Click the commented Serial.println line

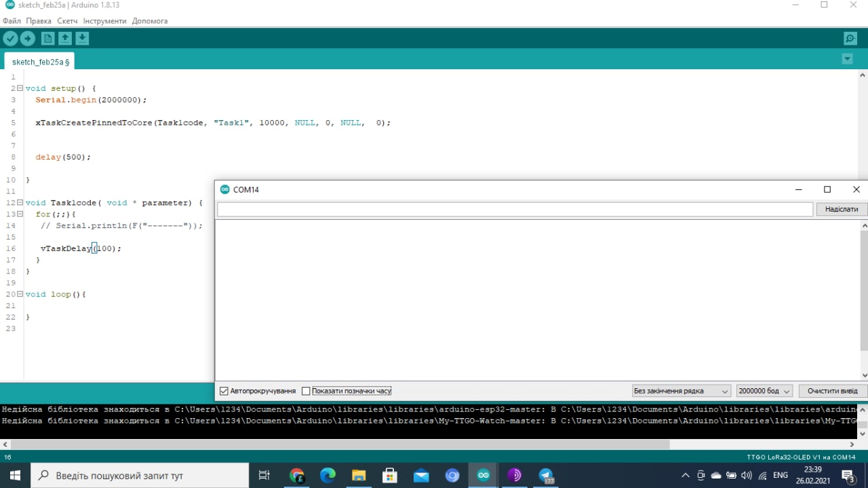click(x=121, y=225)
